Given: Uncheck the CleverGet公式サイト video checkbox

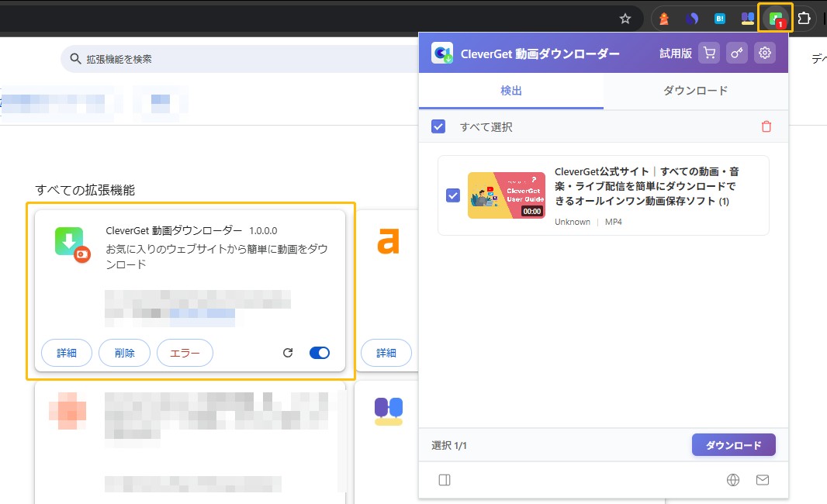Looking at the screenshot, I should (453, 195).
